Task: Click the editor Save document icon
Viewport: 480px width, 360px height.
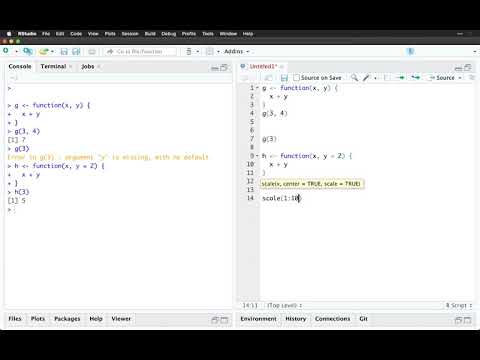Action: pos(284,78)
